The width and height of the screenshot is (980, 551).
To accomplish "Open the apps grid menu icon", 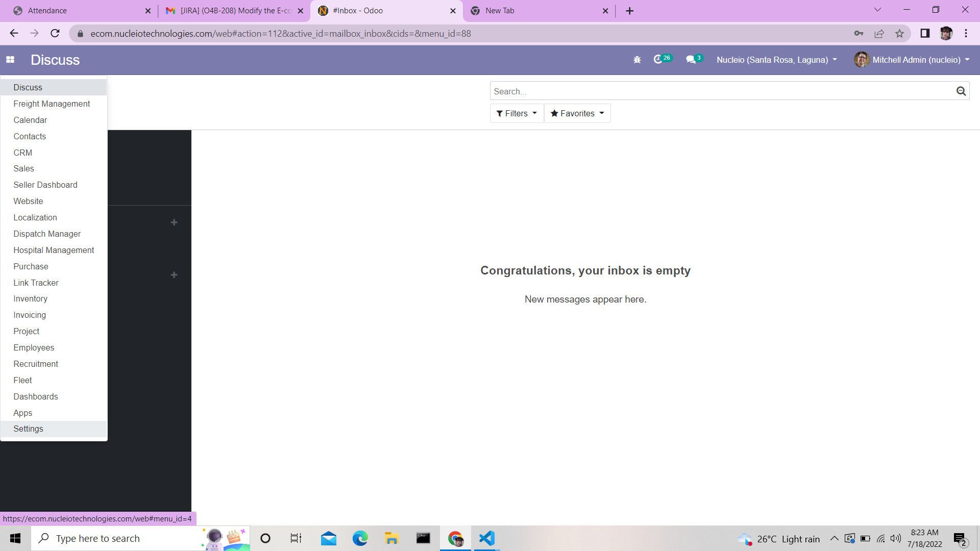I will pos(10,60).
